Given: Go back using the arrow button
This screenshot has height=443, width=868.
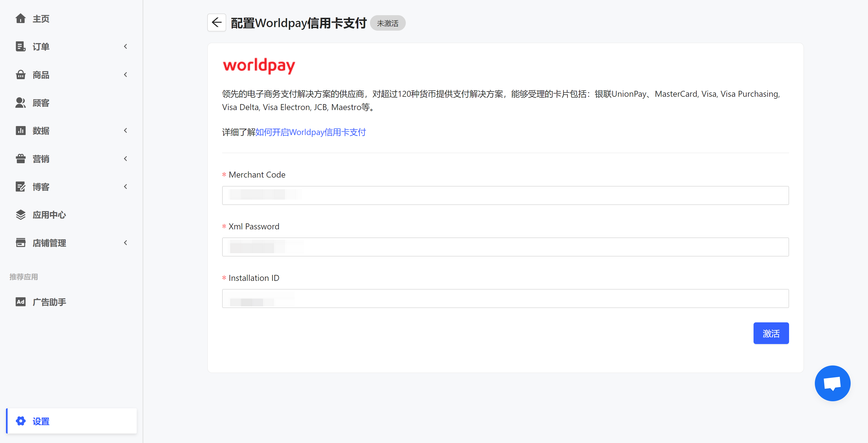Looking at the screenshot, I should pyautogui.click(x=217, y=23).
